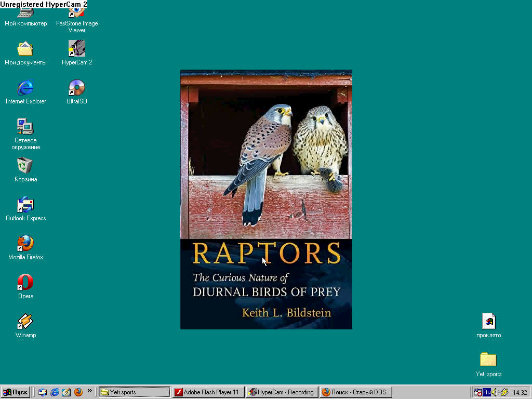Open the Ru language indicator in tray
This screenshot has height=399, width=532.
[487, 392]
